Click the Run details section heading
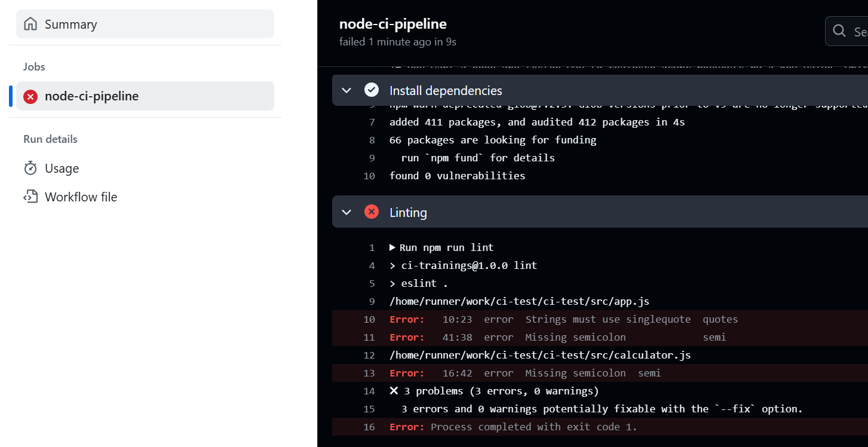868x447 pixels. click(x=50, y=139)
